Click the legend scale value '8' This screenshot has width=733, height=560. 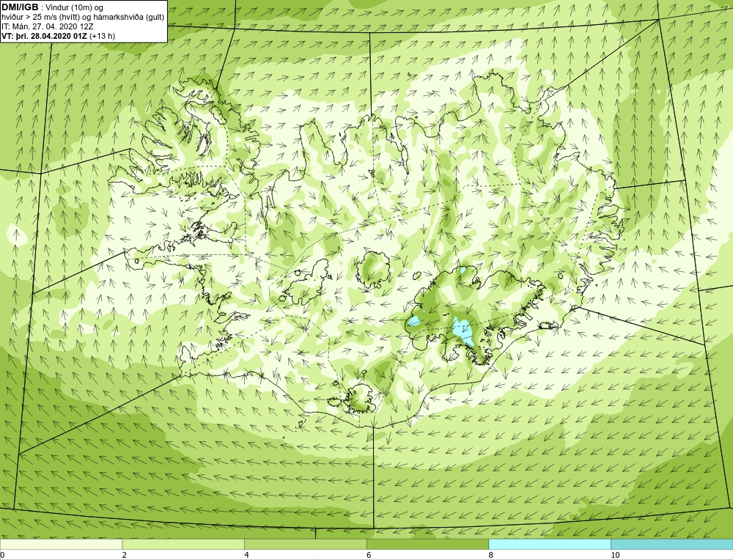(x=491, y=555)
